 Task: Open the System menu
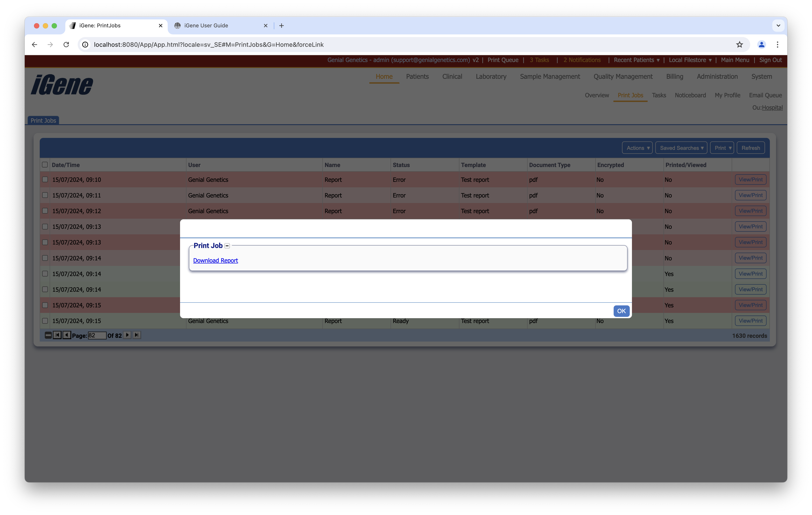[761, 77]
